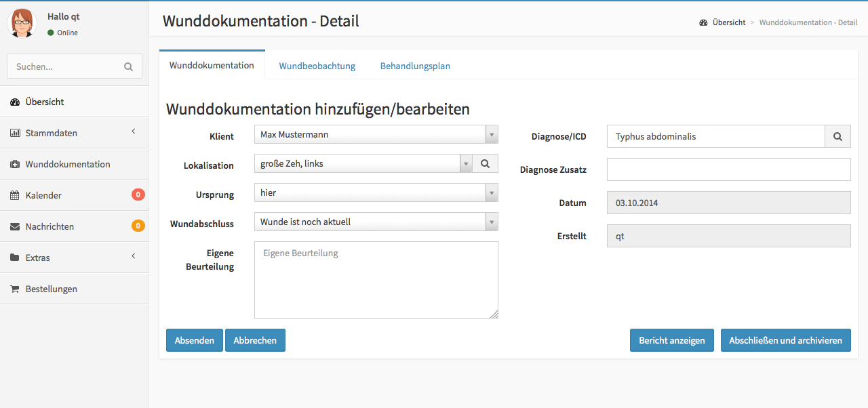The height and width of the screenshot is (408, 868).
Task: Open Übersicht in the sidebar
Action: (x=75, y=102)
